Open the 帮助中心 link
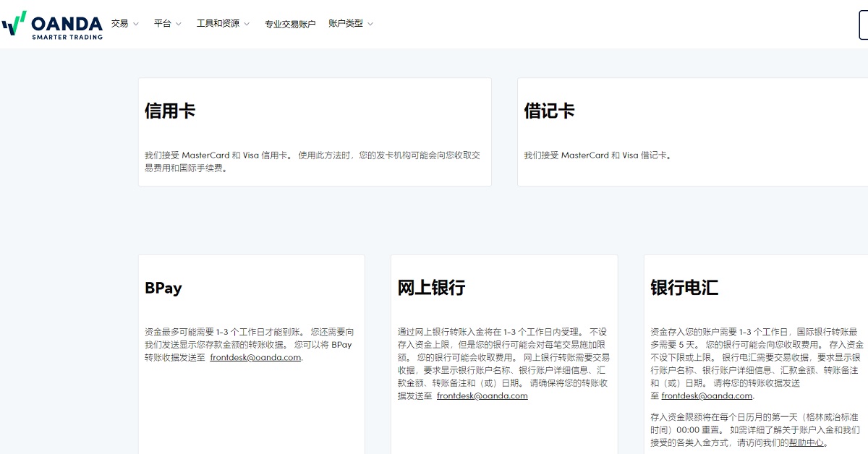868x454 pixels. pos(807,442)
